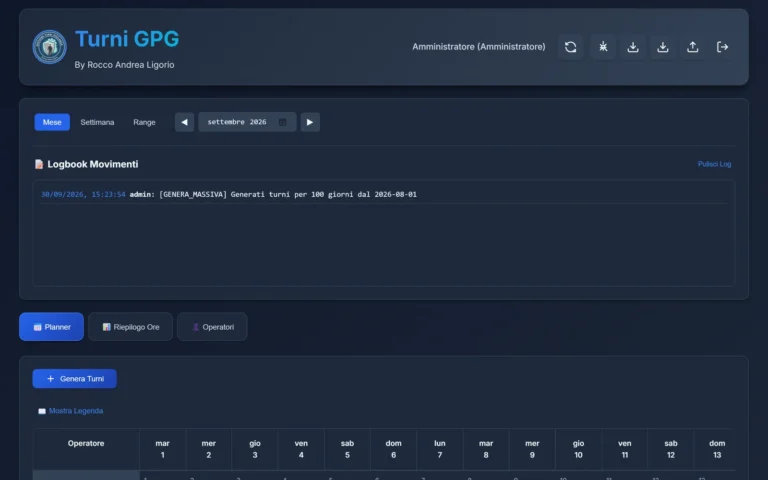The width and height of the screenshot is (768, 480).
Task: Click the plus icon on Genera Turni
Action: 50,379
